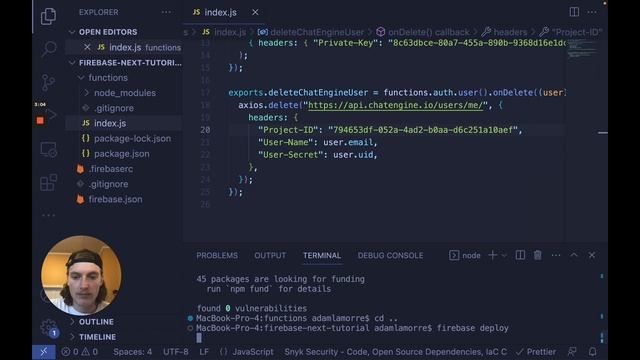
Task: Open terminal panel more actions ellipsis
Action: (x=556, y=255)
